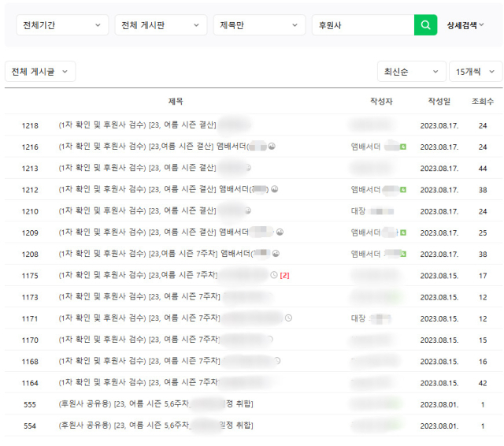Open the 전체기간 period dropdown

tap(62, 25)
